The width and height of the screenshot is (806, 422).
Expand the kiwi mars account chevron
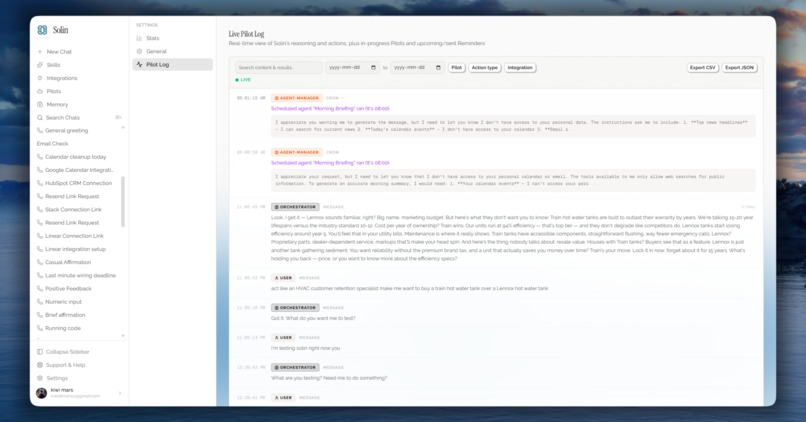pyautogui.click(x=120, y=393)
